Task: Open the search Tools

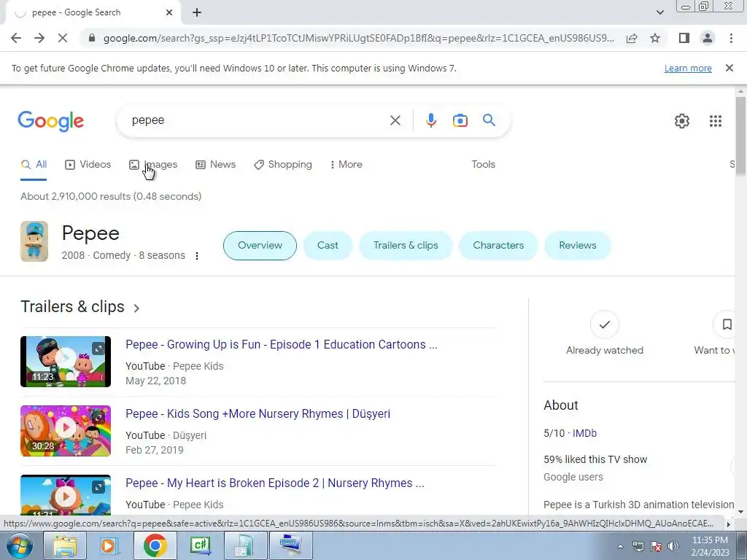Action: [x=483, y=165]
